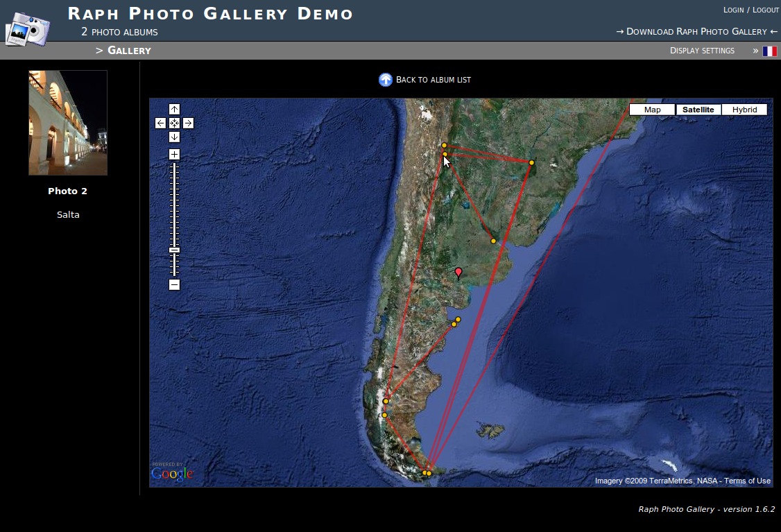This screenshot has height=532, width=781.
Task: Select Satellite map view
Action: click(698, 110)
